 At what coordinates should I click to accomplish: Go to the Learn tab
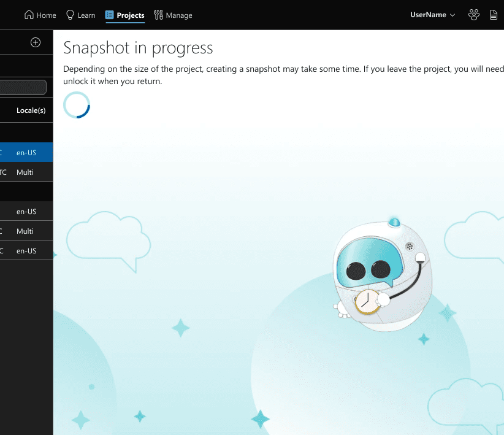80,15
